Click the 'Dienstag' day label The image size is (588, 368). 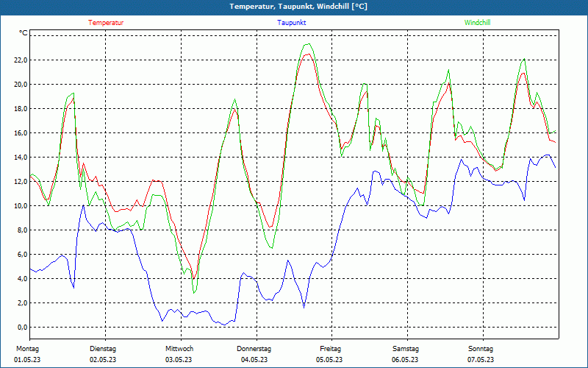(x=103, y=349)
